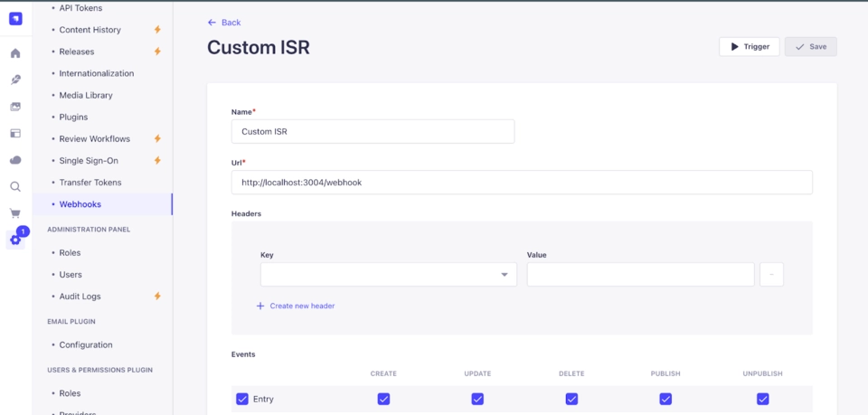Click lightning icon beside Releases

(157, 52)
